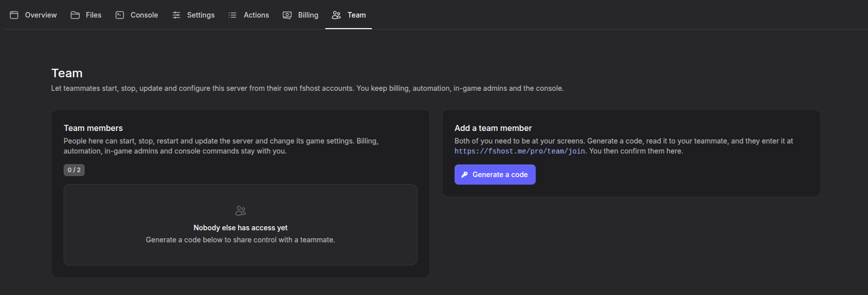This screenshot has height=295, width=868.
Task: Open the Billing tab
Action: (x=301, y=15)
